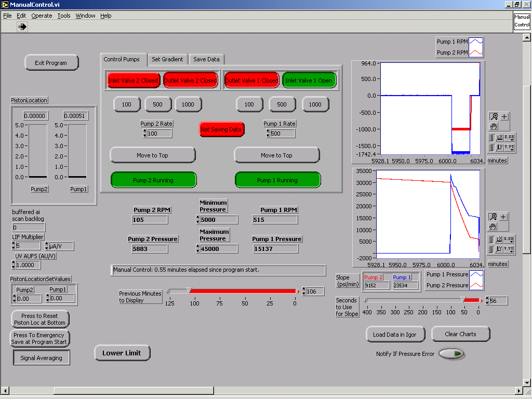Click the Pump 1 RPM blue plot legend sample
Screen dimensions: 532x399
pos(476,42)
